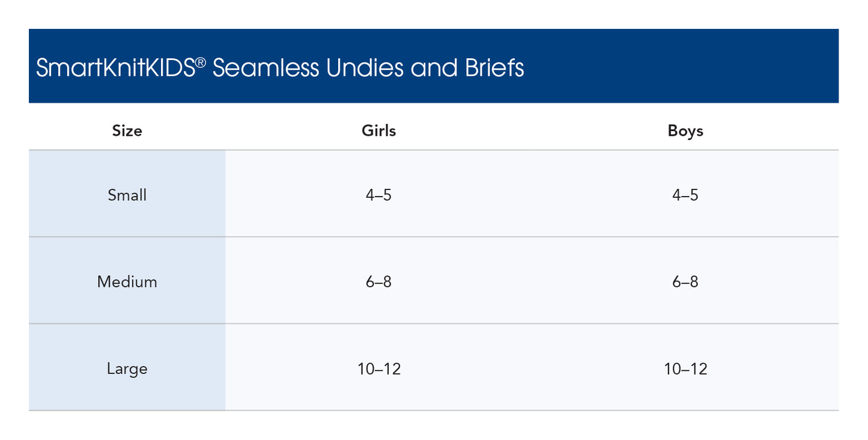Select the Girls 10–12 cell for Large
This screenshot has height=440, width=868.
tap(378, 368)
